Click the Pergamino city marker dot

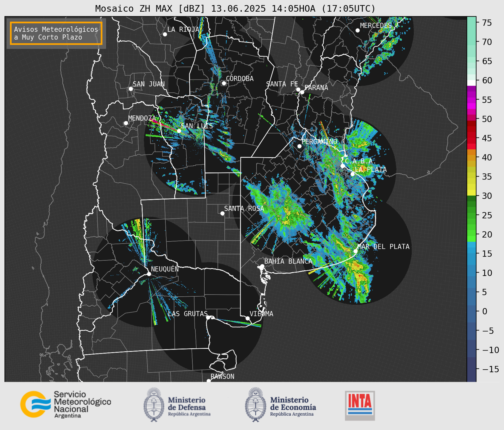point(299,146)
